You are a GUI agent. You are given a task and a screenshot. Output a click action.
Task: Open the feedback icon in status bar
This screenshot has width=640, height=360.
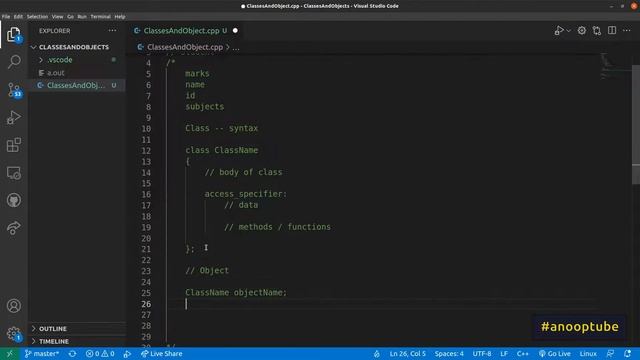point(611,354)
